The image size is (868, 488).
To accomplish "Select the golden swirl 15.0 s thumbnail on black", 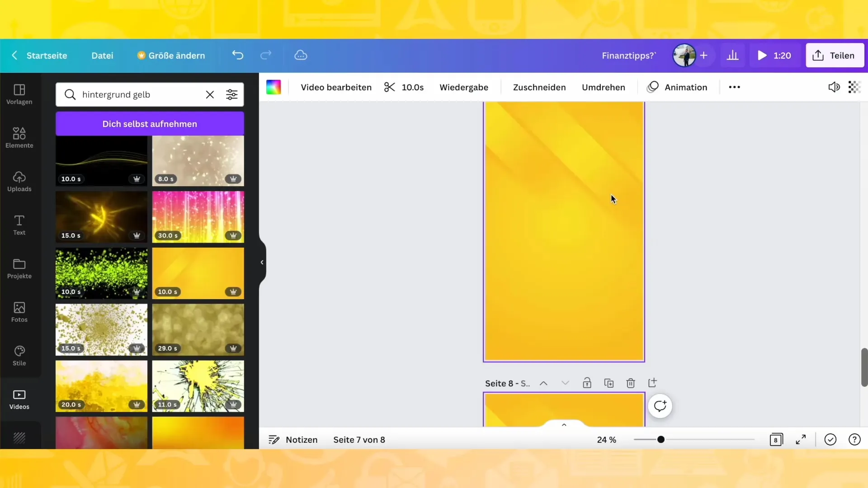I will (x=101, y=216).
